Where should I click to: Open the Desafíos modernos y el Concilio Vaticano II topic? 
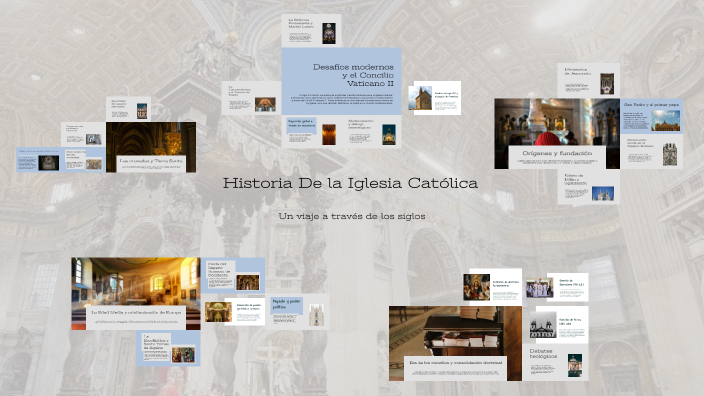coord(341,81)
